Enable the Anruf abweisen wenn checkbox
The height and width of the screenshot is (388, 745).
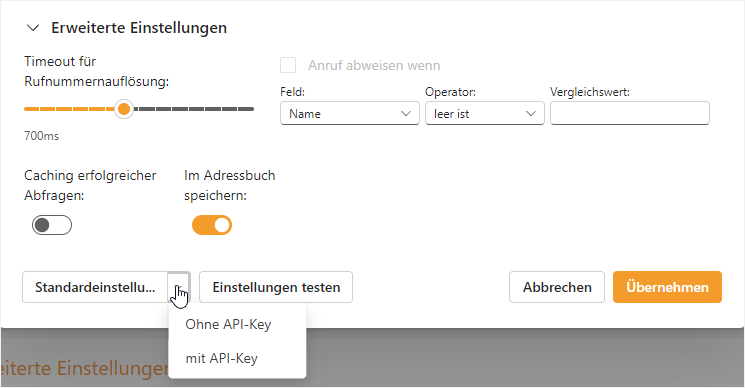288,65
